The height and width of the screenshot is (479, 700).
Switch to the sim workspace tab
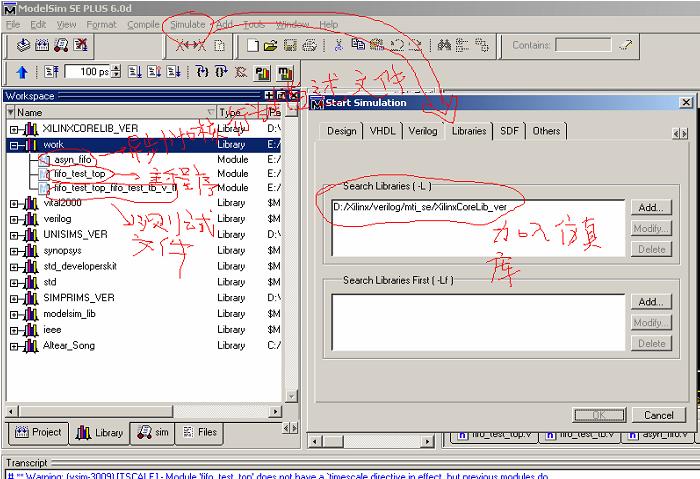point(153,433)
